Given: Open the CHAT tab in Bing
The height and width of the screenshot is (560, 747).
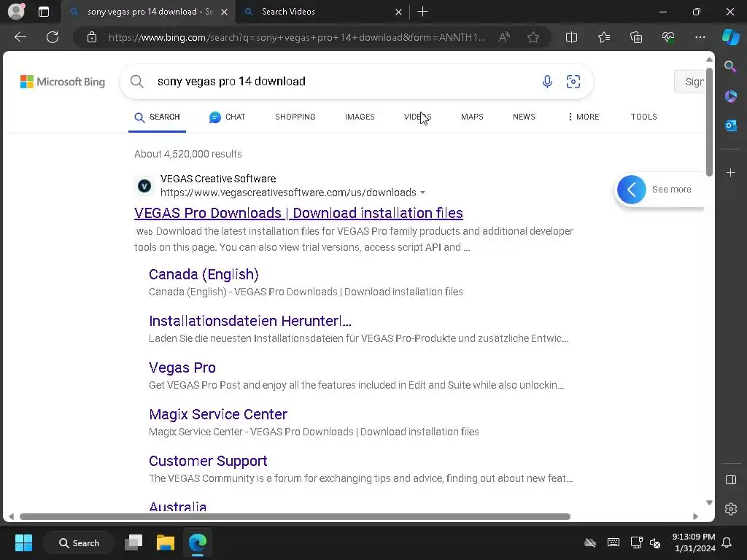Looking at the screenshot, I should (228, 117).
